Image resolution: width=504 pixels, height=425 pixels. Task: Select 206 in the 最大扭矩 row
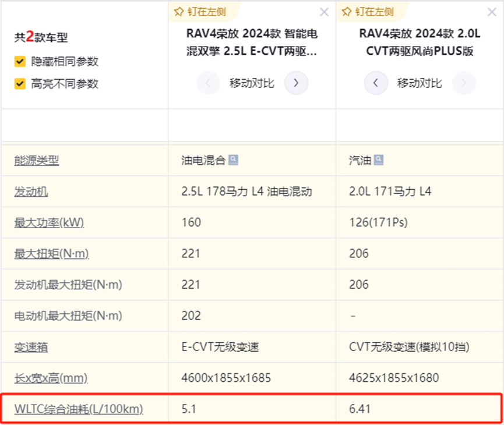359,253
